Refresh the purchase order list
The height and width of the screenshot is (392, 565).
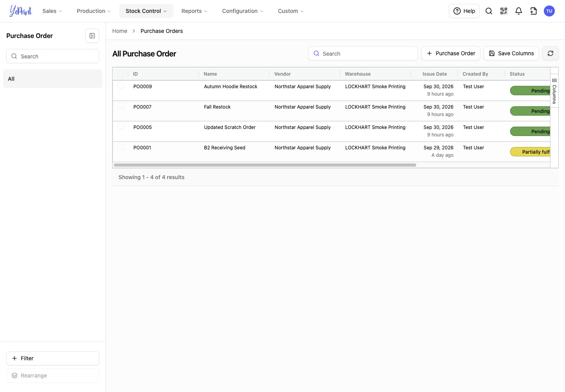[550, 53]
